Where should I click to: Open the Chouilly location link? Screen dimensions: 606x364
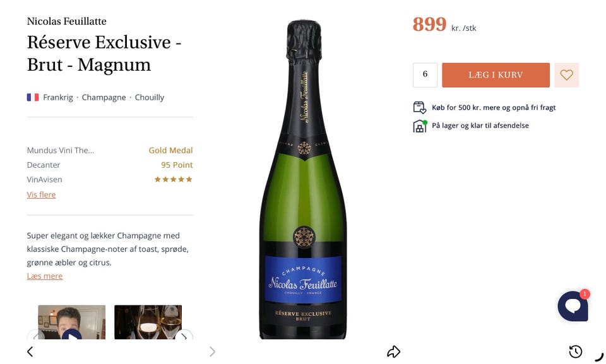[150, 97]
